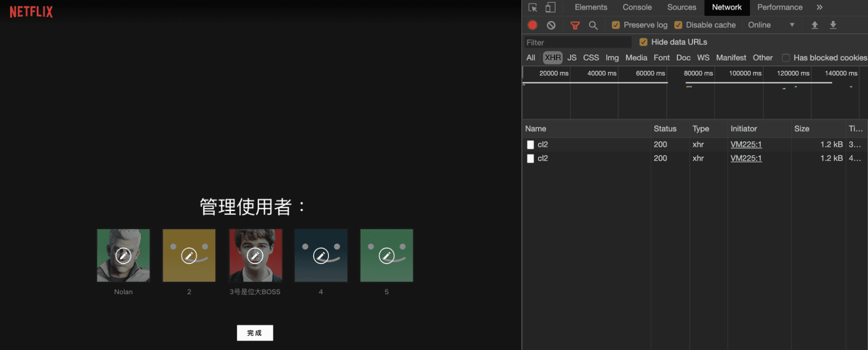Edit the Nolan profile avatar
The width and height of the screenshot is (868, 350).
point(123,255)
